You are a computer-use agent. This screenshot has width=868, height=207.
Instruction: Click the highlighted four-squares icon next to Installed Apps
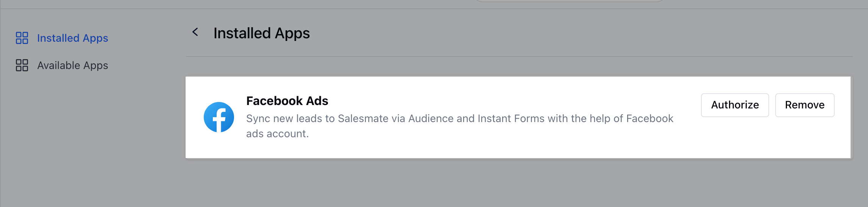coord(22,38)
